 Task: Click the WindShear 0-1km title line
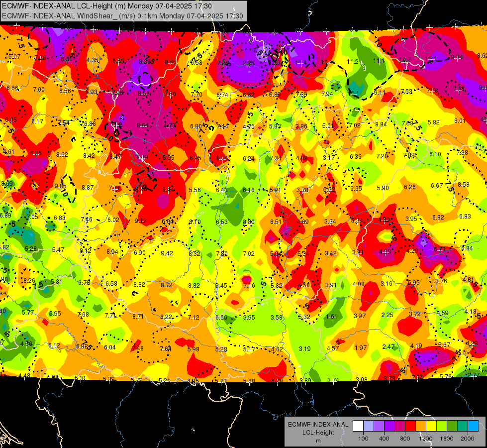[122, 16]
